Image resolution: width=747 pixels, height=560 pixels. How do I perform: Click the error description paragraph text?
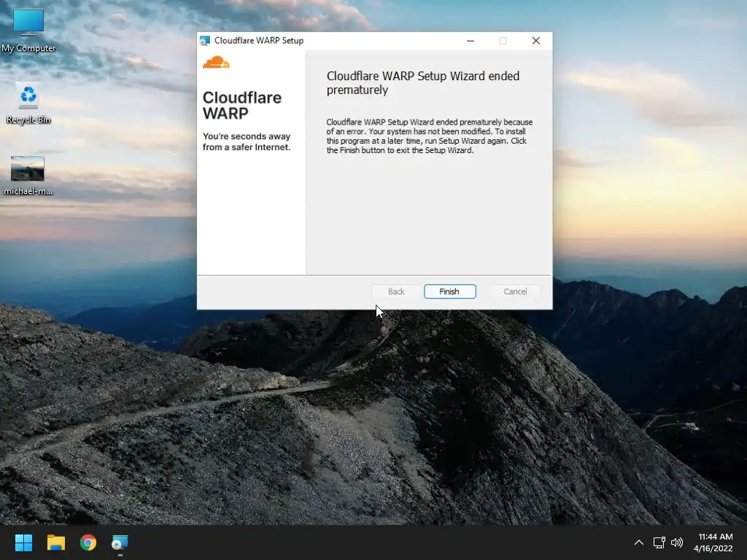pyautogui.click(x=430, y=136)
